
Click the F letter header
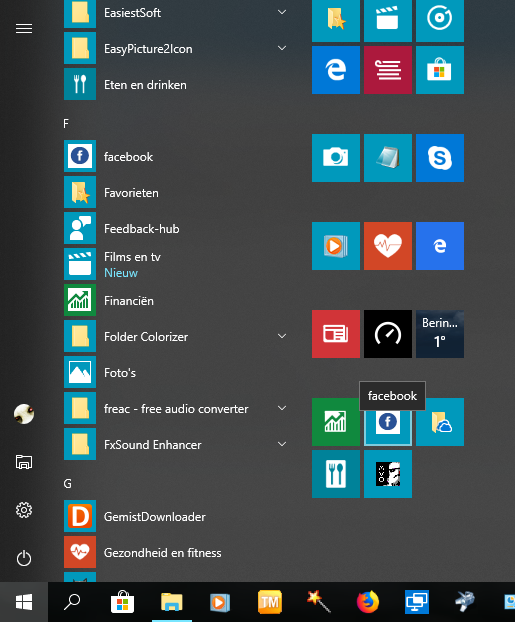66,124
